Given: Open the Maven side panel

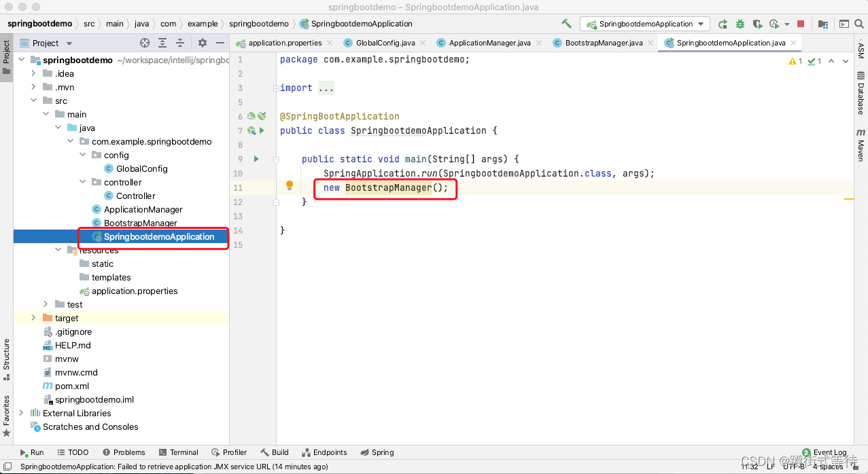Looking at the screenshot, I should 861,145.
